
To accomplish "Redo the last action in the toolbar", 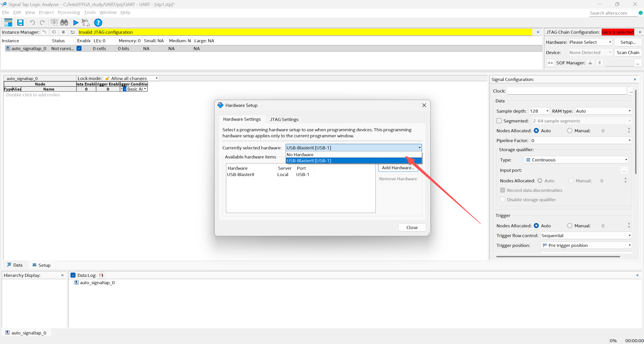I will (x=42, y=23).
